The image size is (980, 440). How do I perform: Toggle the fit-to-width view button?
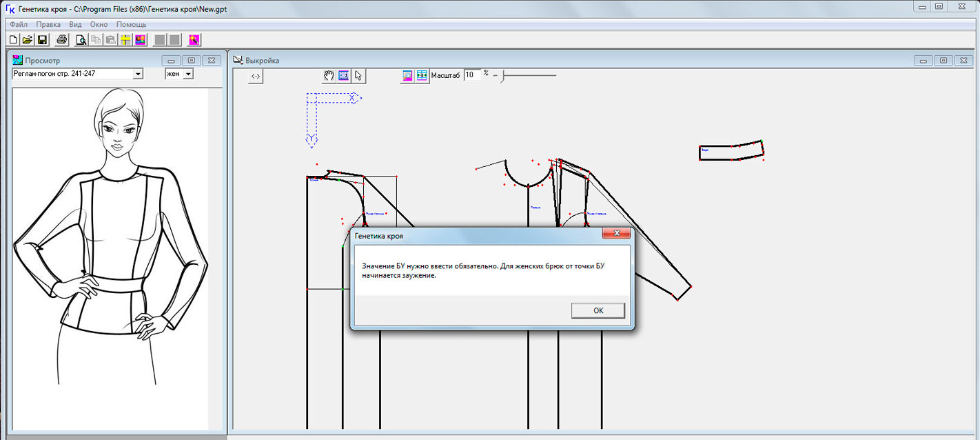422,76
